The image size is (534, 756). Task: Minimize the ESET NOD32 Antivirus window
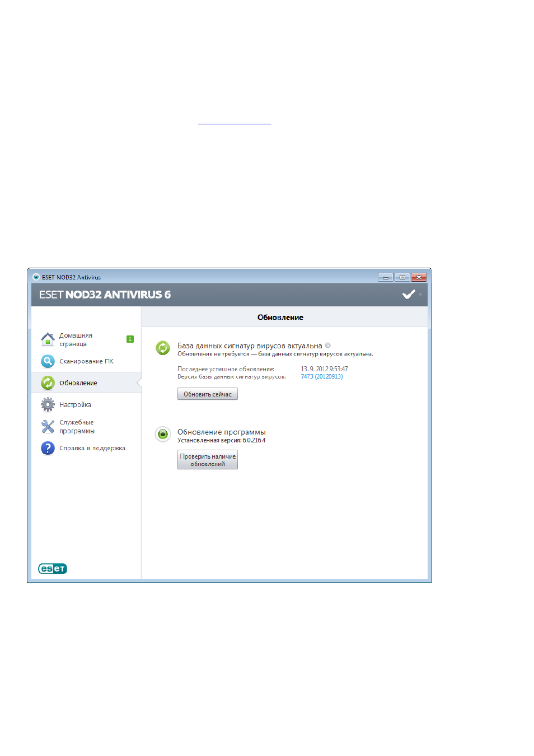pos(385,277)
